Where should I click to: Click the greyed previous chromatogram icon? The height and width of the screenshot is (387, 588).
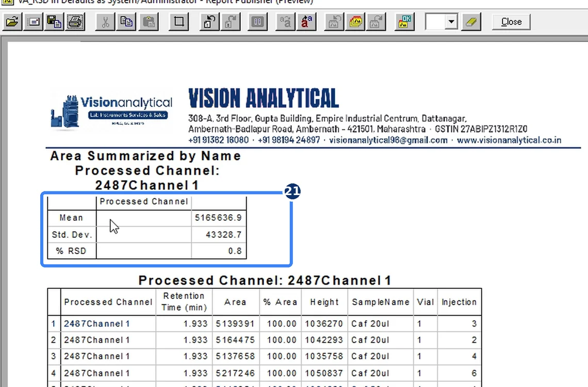334,22
